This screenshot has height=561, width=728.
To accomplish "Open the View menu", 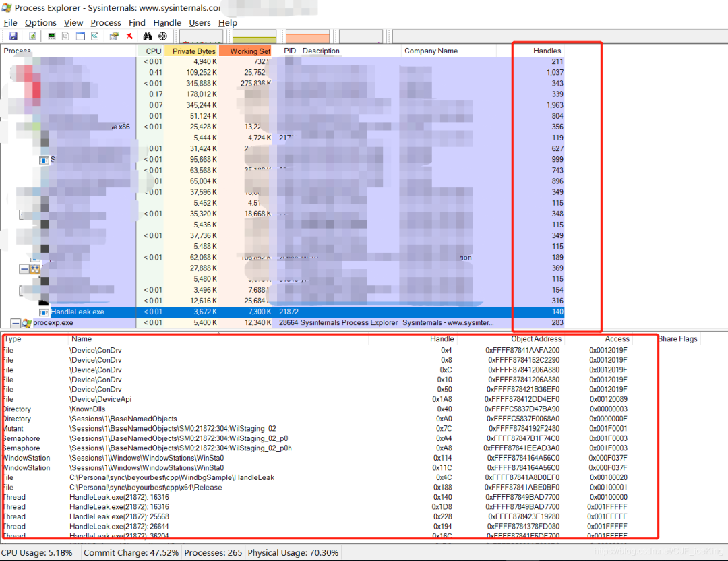I will pyautogui.click(x=73, y=22).
